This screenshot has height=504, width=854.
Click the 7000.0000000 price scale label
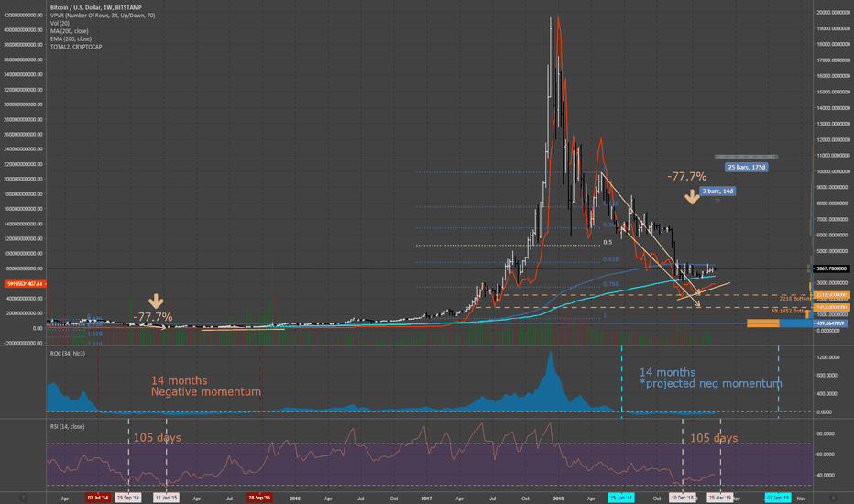(x=834, y=220)
